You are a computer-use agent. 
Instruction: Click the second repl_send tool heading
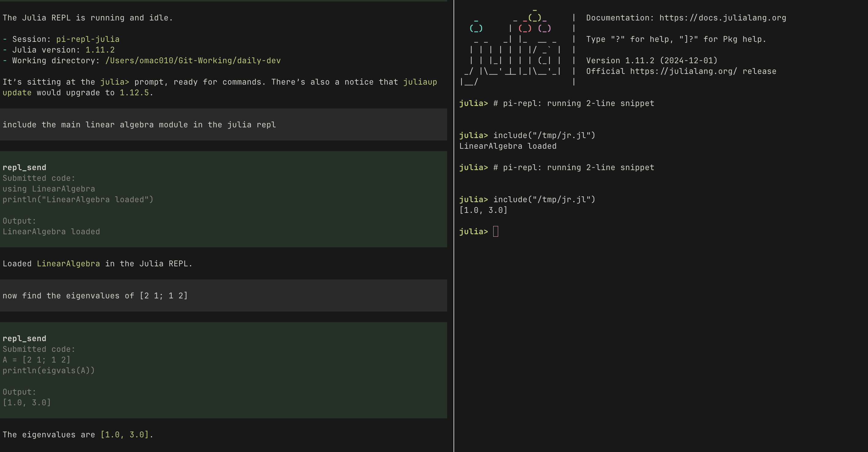pyautogui.click(x=24, y=338)
